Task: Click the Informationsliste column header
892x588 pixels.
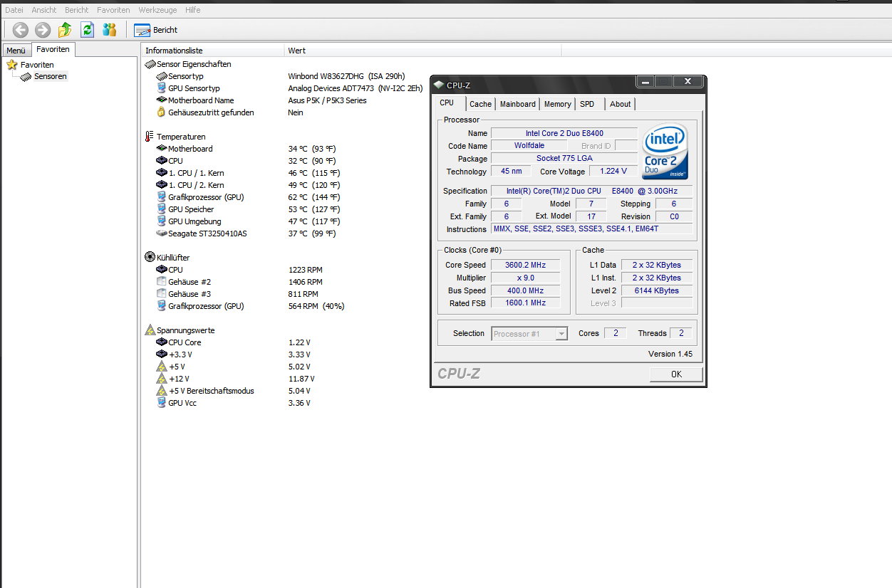Action: (x=212, y=51)
